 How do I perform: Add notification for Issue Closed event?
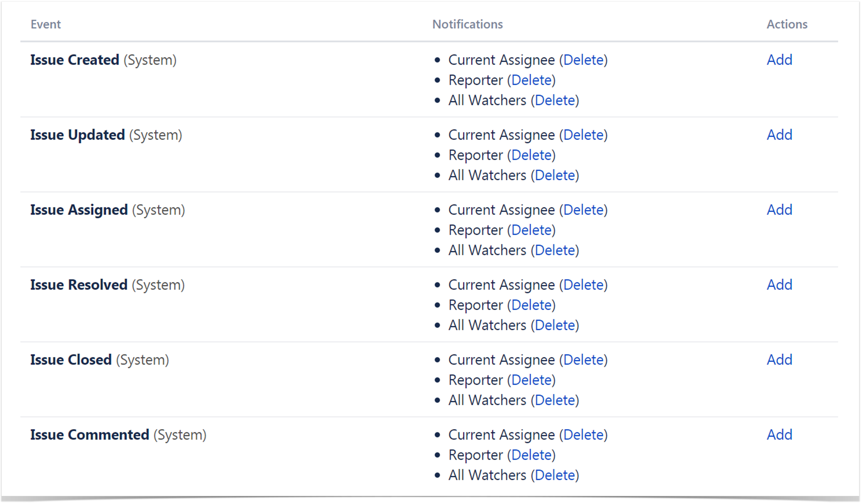779,359
